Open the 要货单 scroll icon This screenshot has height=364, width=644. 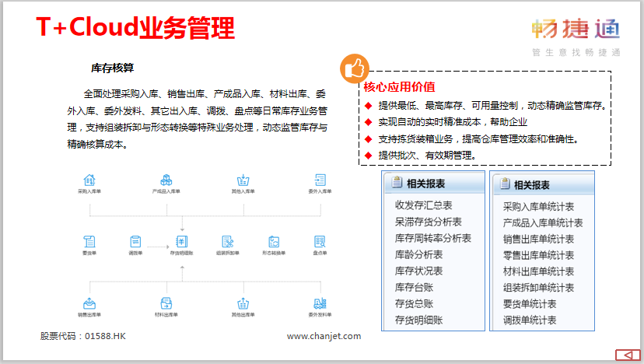[x=89, y=242]
